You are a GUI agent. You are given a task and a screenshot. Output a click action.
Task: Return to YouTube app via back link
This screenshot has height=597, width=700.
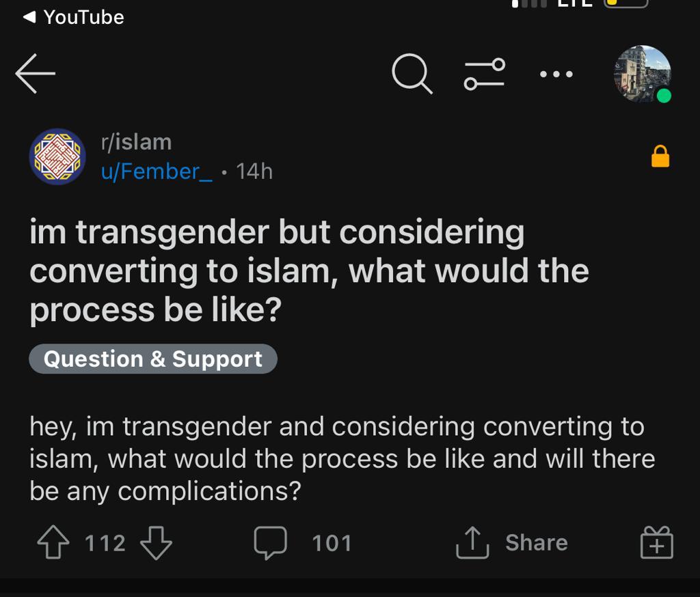click(x=74, y=17)
